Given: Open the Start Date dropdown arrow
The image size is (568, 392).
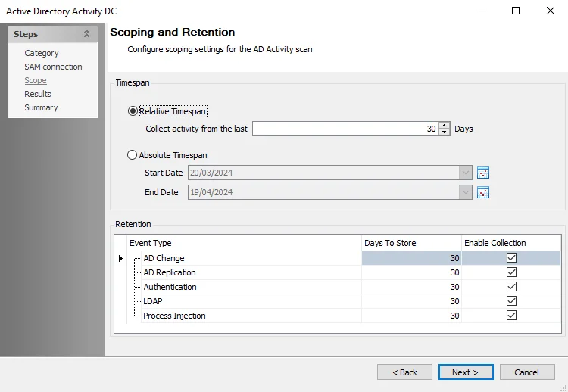Looking at the screenshot, I should pos(466,173).
